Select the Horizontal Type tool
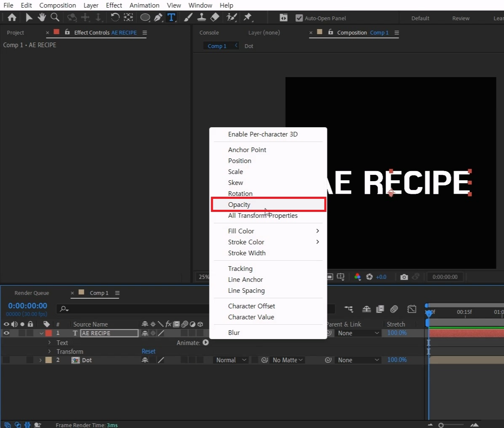Screen dimensions: 504x428 tap(172, 17)
